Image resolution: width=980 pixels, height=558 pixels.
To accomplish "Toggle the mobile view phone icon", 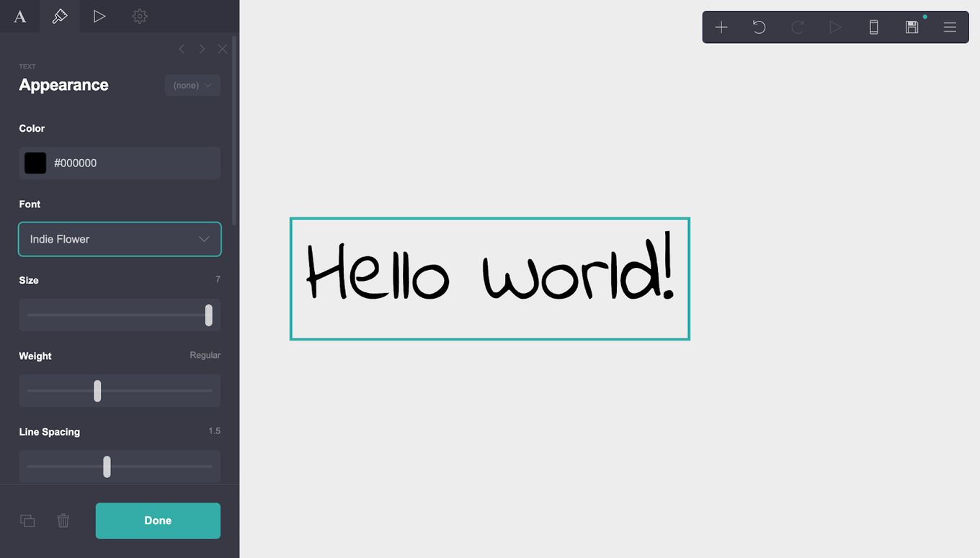I will click(x=873, y=27).
